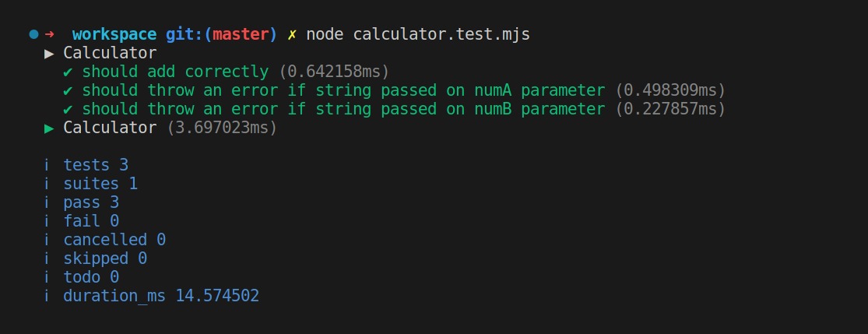
Task: Click the "master" branch name in the prompt
Action: tap(241, 34)
